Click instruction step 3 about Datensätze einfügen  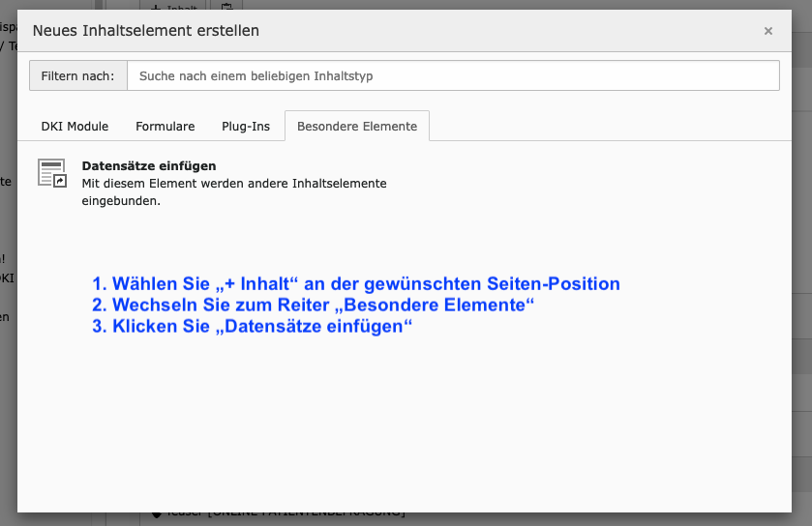click(253, 327)
